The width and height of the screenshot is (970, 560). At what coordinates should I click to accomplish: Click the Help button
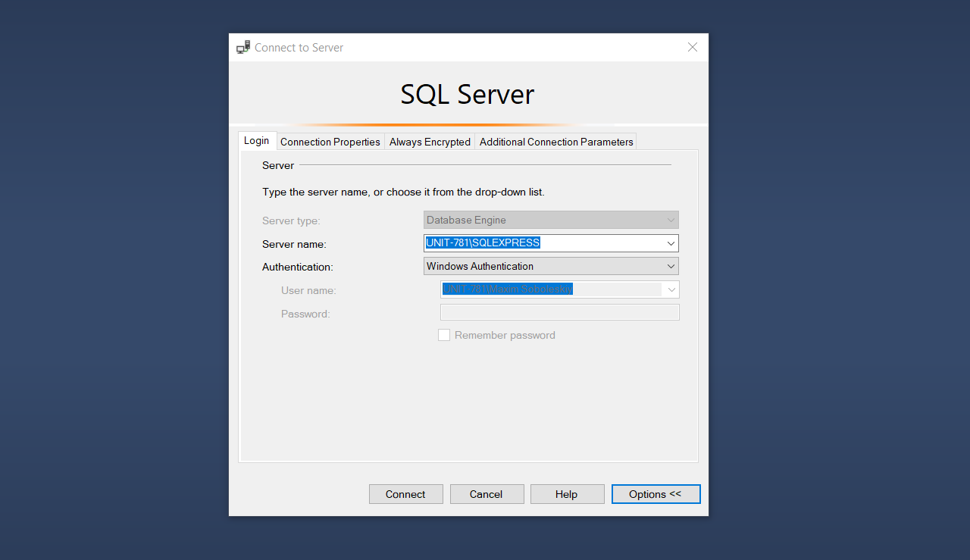567,494
